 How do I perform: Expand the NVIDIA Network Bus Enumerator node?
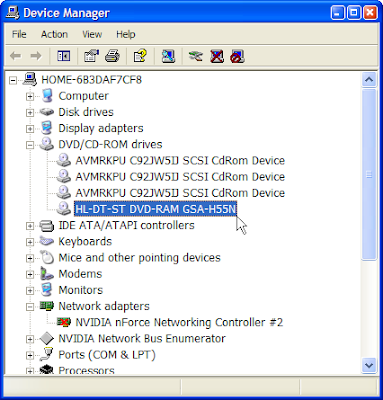pos(30,339)
